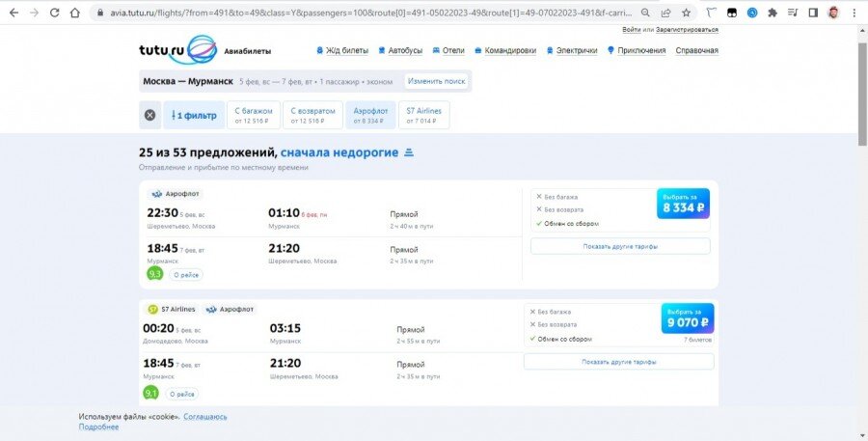This screenshot has width=868, height=441.
Task: Select the 9 070 ₽ Выбрать за button
Action: point(688,318)
